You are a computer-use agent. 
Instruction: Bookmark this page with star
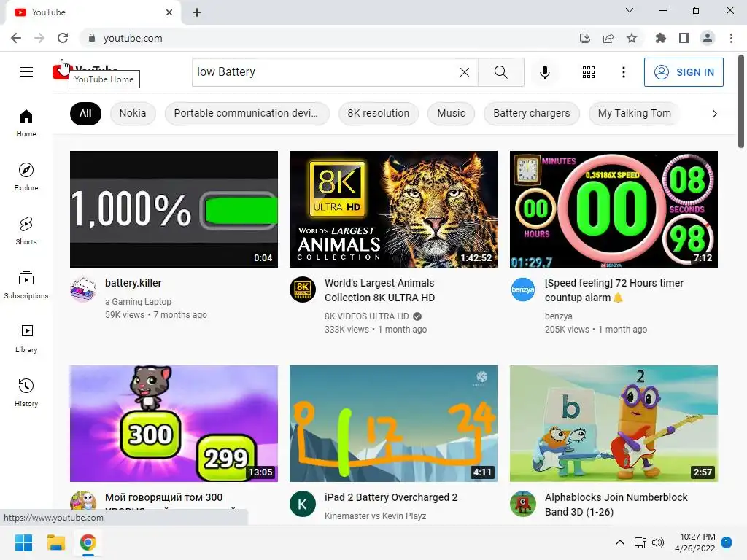pos(632,38)
